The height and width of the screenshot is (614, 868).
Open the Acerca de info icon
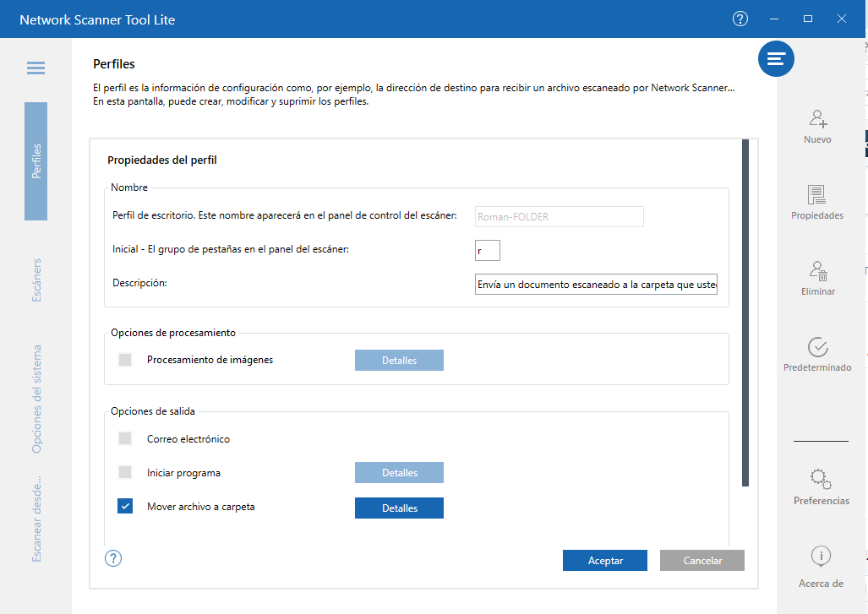pos(821,567)
